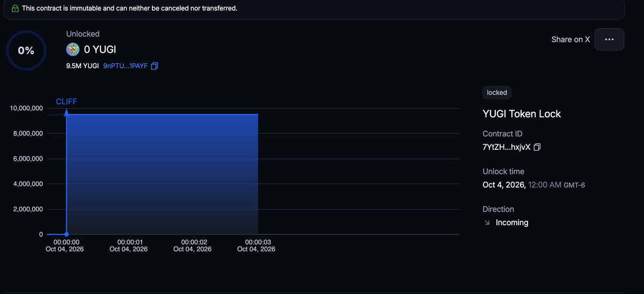Click the immutable contract notice text
644x294 pixels.
click(x=129, y=9)
